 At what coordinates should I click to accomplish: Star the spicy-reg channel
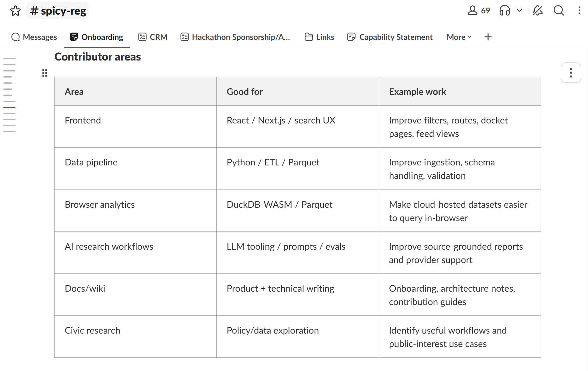15,11
